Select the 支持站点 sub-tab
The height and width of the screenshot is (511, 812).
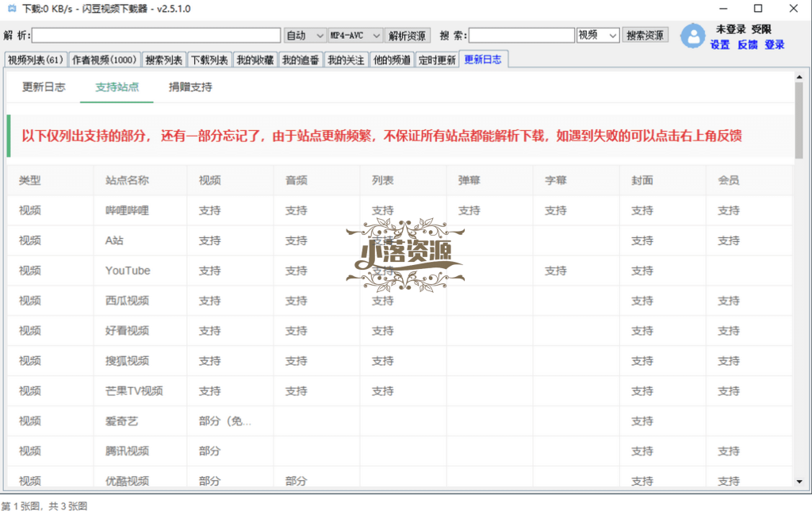[x=117, y=87]
